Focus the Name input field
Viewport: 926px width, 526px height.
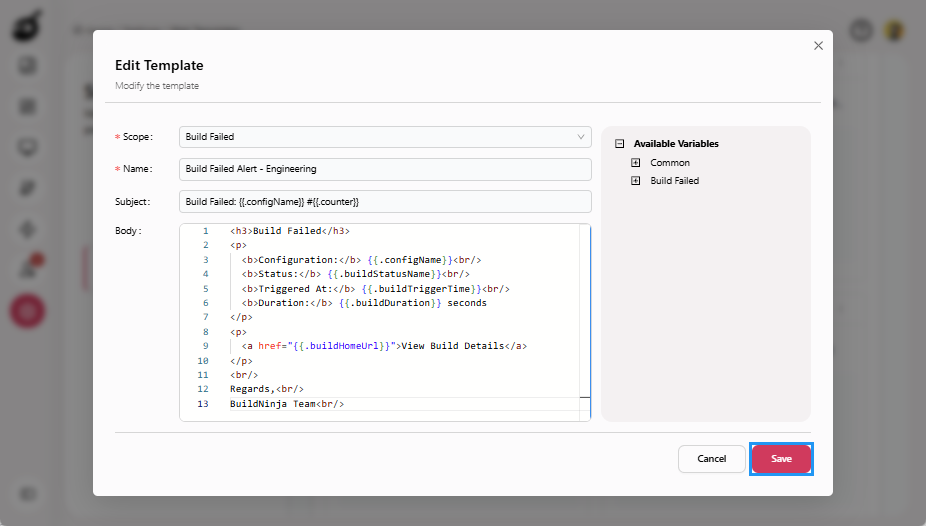point(385,169)
